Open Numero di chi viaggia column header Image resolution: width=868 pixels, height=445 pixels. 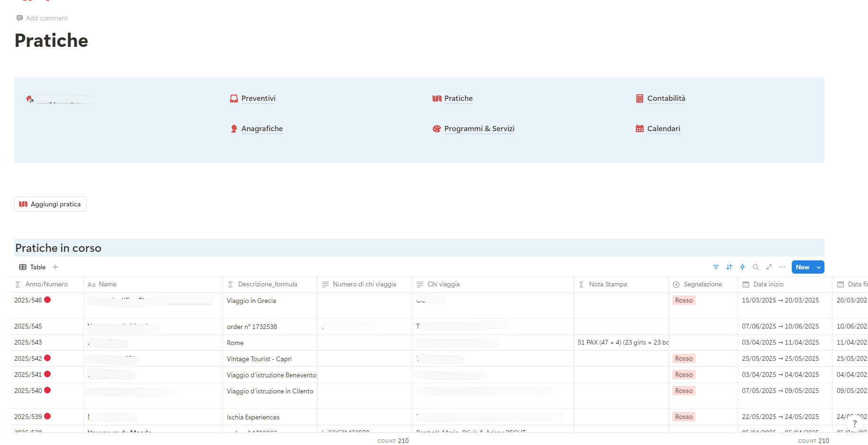(x=365, y=285)
